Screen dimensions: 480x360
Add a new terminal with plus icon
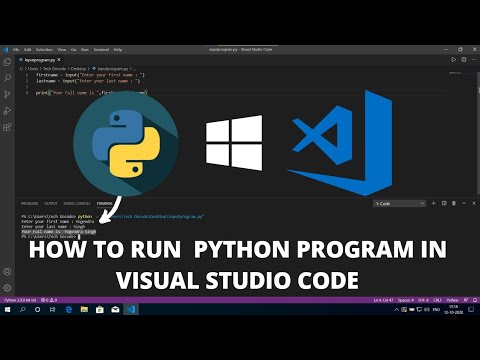(434, 203)
